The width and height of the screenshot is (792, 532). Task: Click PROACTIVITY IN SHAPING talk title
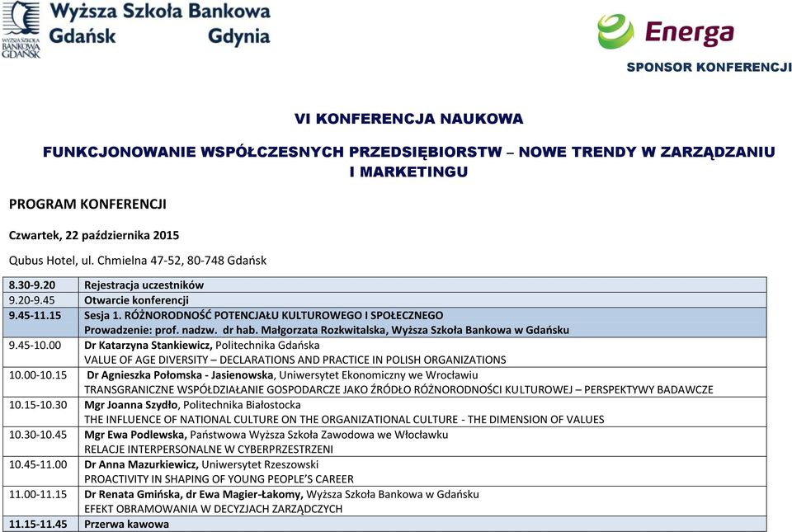coord(219,479)
